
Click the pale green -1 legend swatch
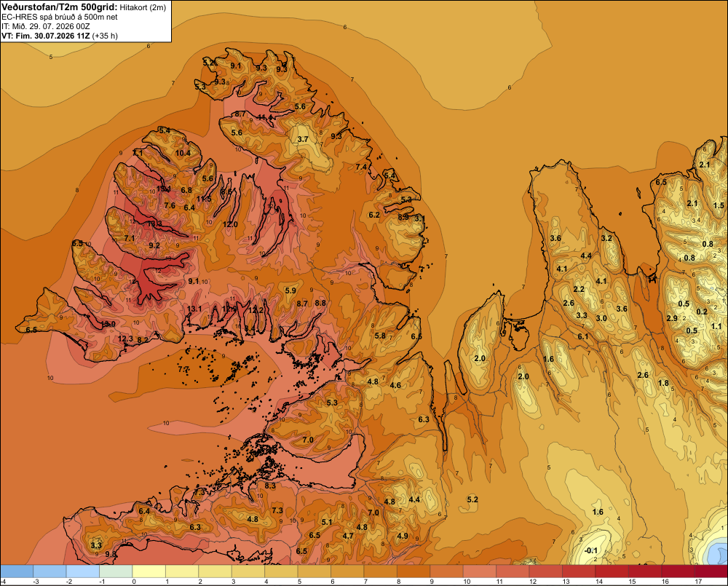click(116, 571)
